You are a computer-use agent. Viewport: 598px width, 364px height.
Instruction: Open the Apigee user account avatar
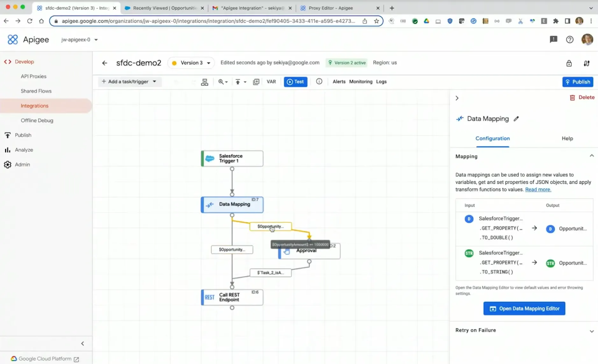click(x=587, y=39)
